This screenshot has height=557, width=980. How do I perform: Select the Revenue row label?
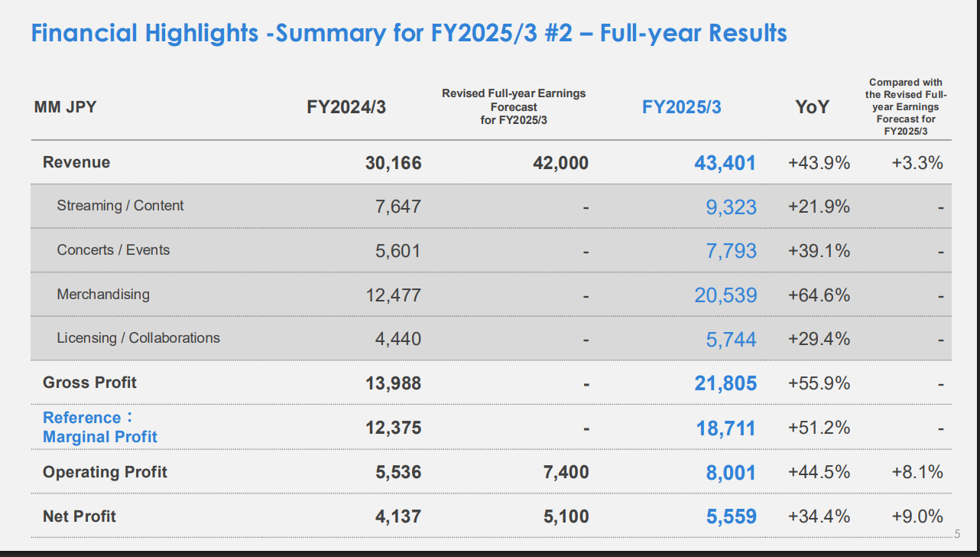click(x=76, y=162)
